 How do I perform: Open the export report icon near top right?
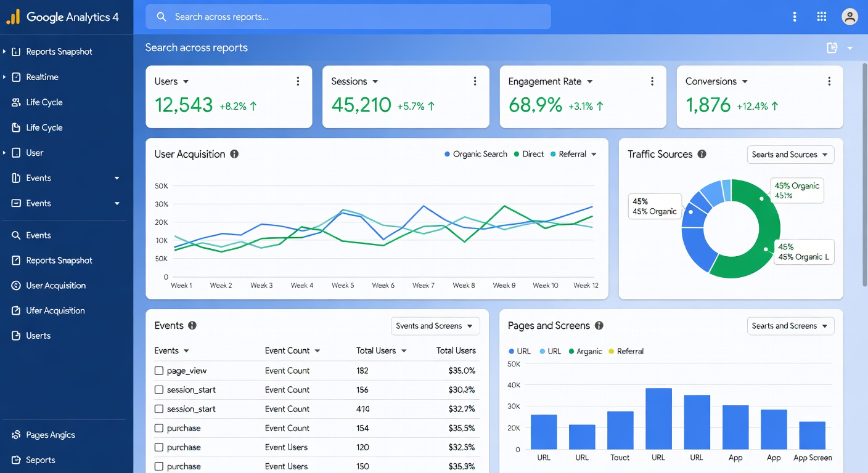tap(832, 47)
